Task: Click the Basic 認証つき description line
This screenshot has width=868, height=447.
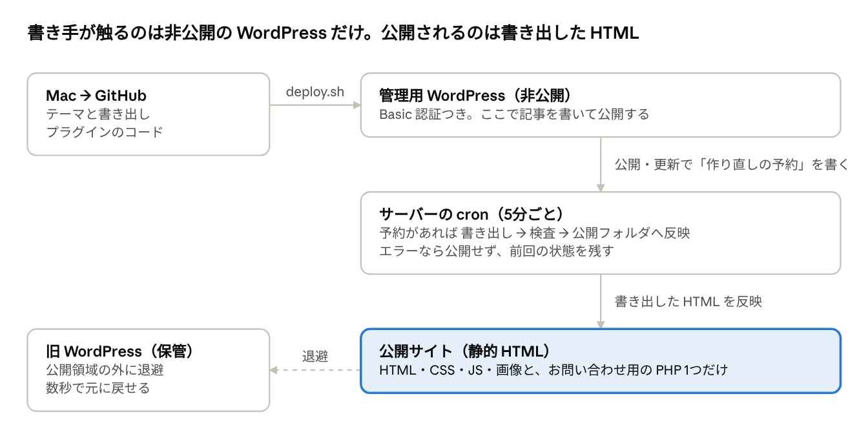Action: pyautogui.click(x=514, y=114)
